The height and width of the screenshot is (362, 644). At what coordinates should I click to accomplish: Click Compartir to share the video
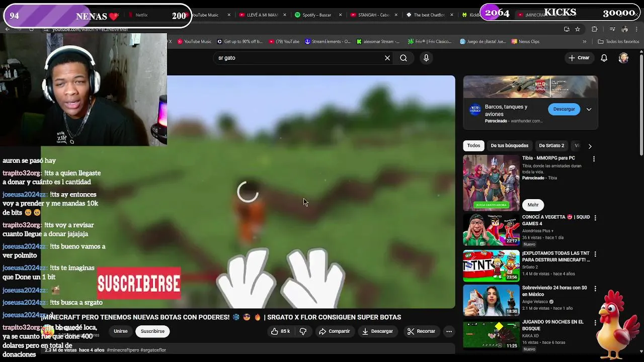pyautogui.click(x=334, y=331)
